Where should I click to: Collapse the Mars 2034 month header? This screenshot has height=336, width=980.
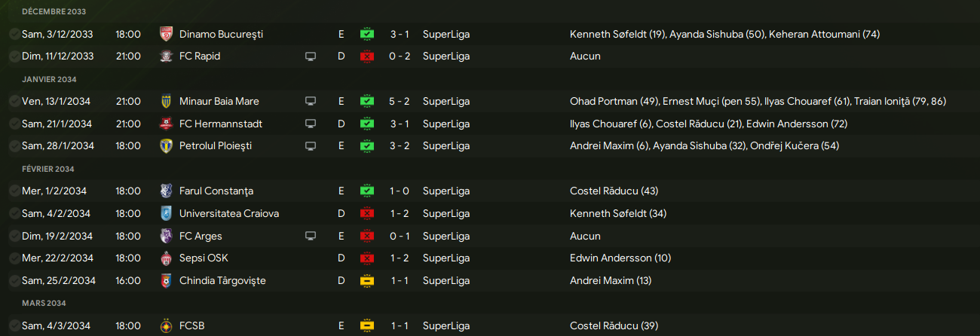click(44, 303)
